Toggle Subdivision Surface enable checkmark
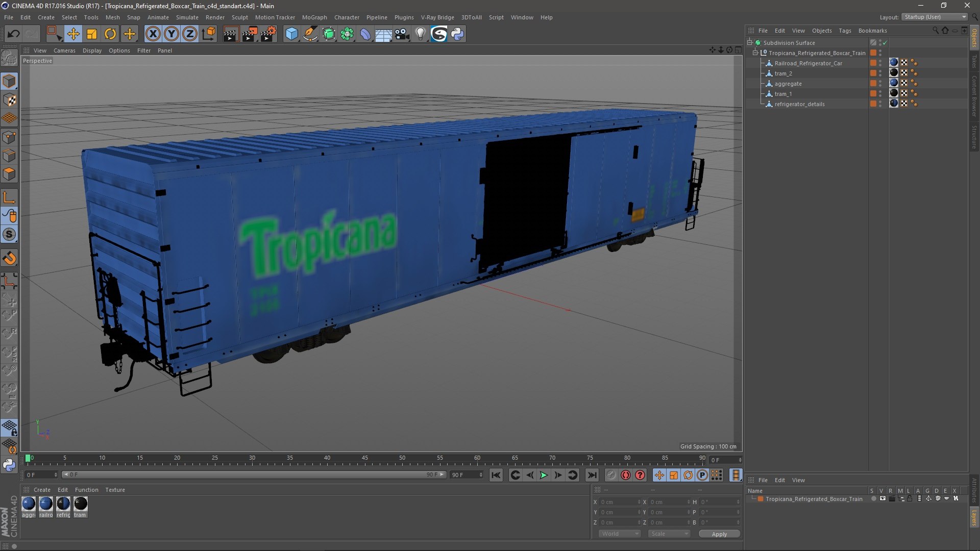 pos(885,43)
